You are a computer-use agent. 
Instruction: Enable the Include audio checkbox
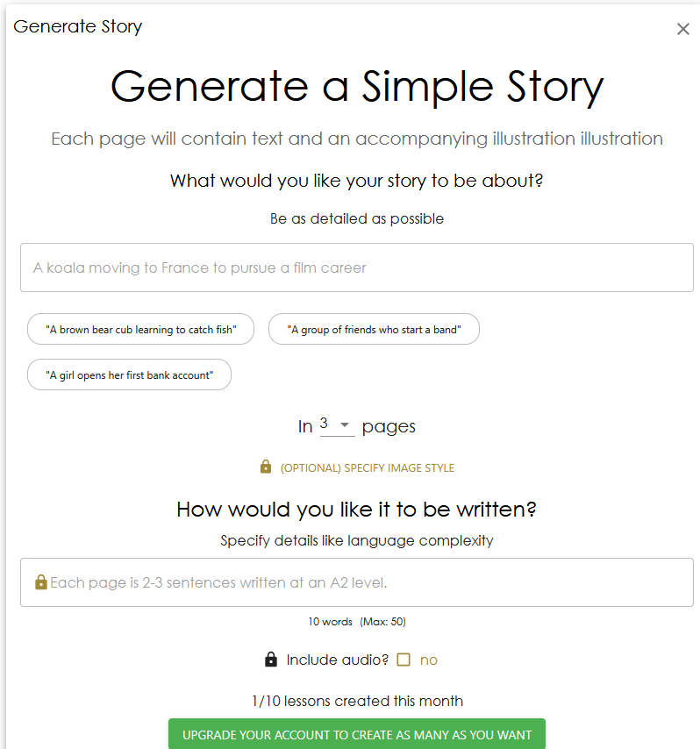[404, 660]
